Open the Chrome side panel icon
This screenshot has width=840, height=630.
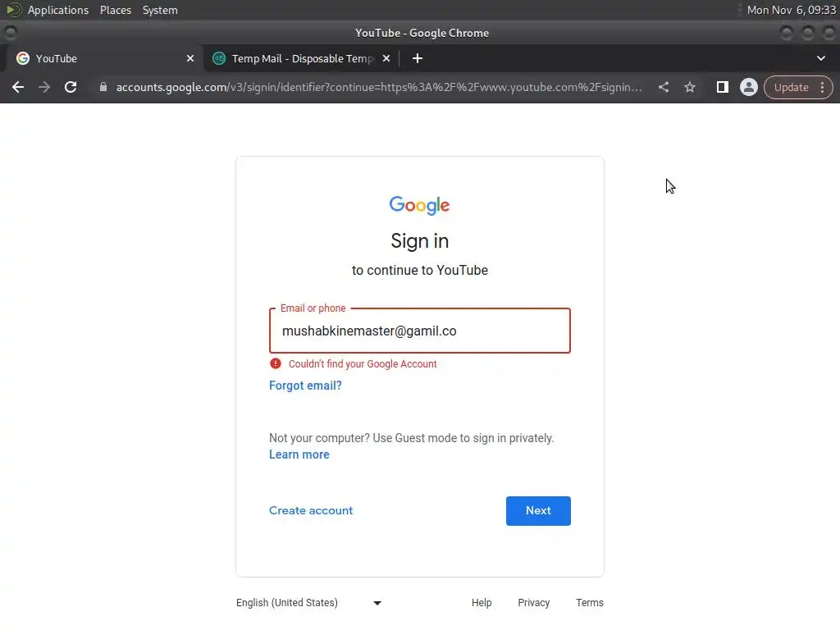click(722, 87)
